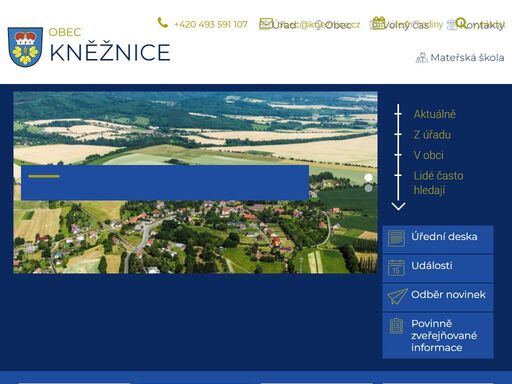Click the phone handset icon
Screen dimensions: 512x384
pos(163,23)
